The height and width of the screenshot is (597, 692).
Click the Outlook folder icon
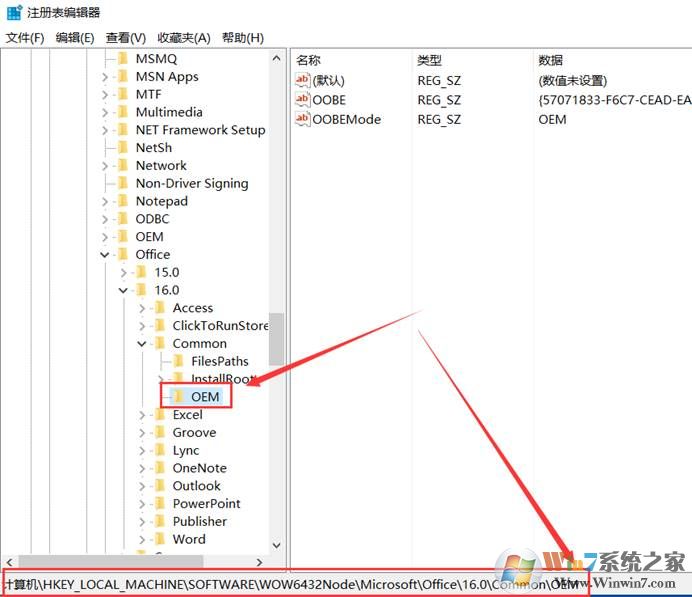click(x=160, y=485)
